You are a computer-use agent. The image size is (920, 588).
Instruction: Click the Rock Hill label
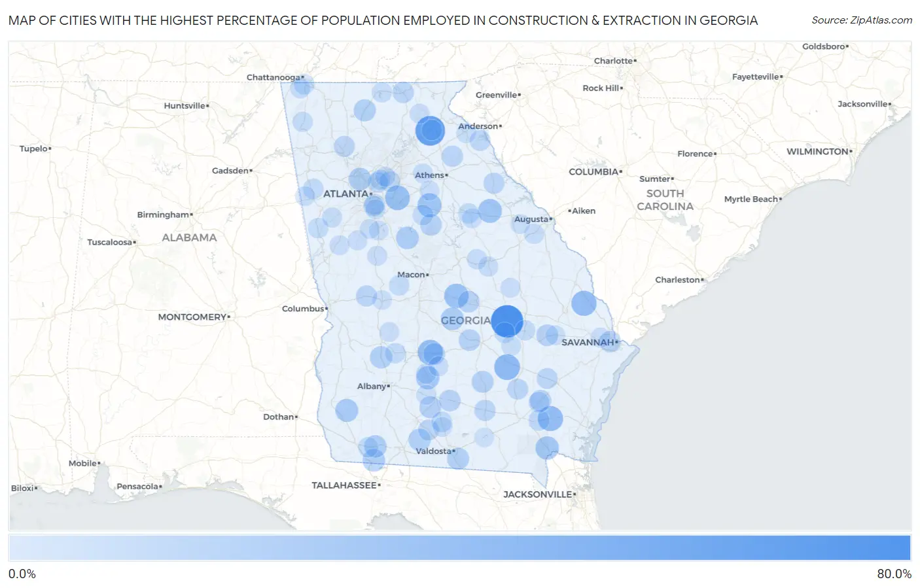tap(601, 88)
